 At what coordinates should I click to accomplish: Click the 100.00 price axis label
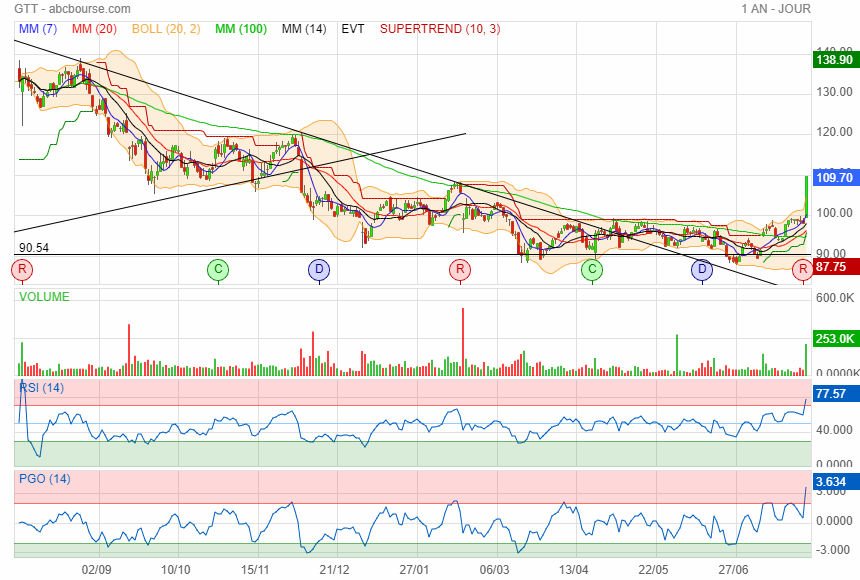click(834, 213)
